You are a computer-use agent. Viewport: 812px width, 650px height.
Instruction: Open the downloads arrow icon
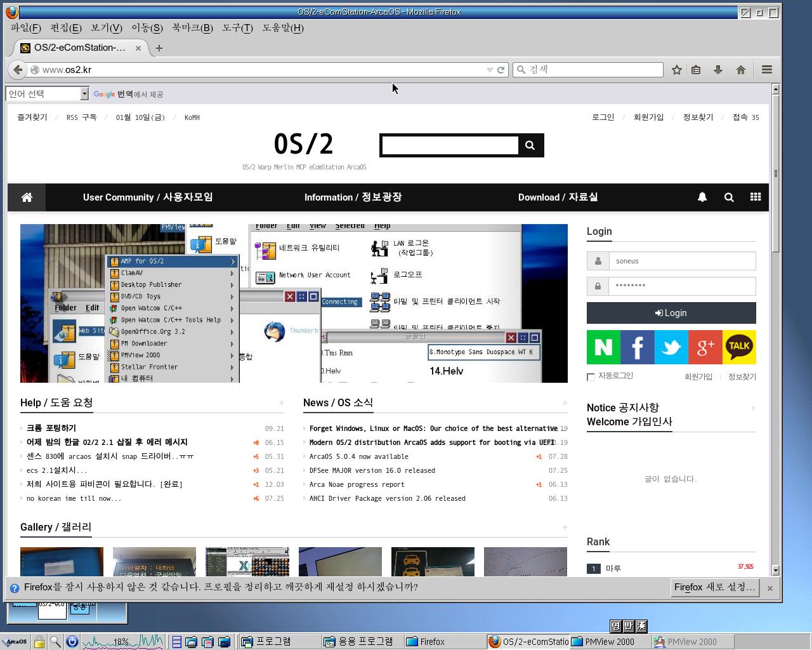coord(718,70)
